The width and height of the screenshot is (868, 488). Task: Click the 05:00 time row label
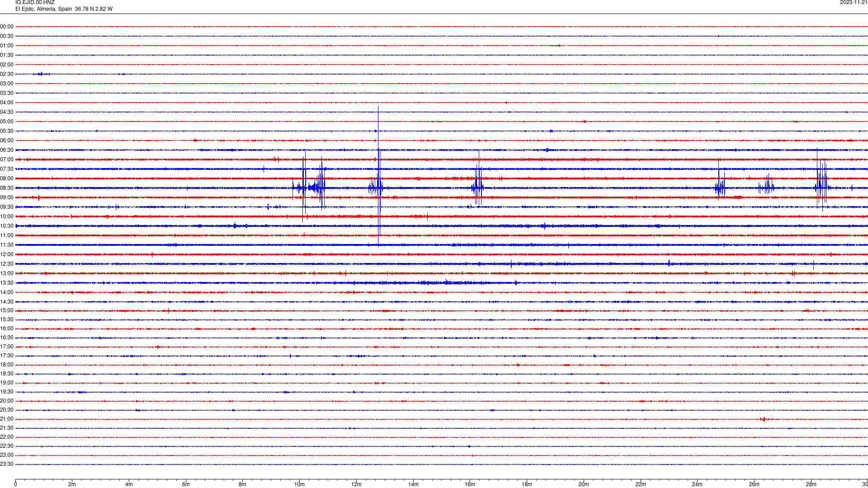7,122
